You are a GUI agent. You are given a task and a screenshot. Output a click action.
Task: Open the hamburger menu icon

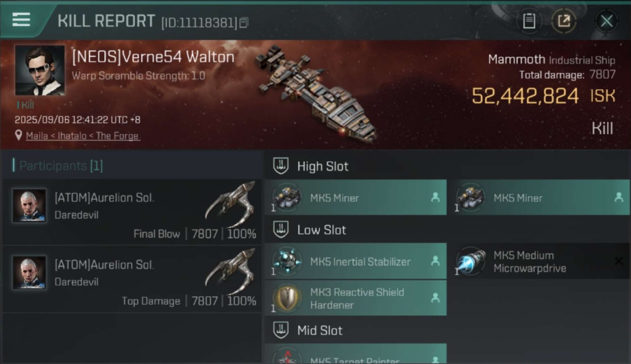coord(21,20)
